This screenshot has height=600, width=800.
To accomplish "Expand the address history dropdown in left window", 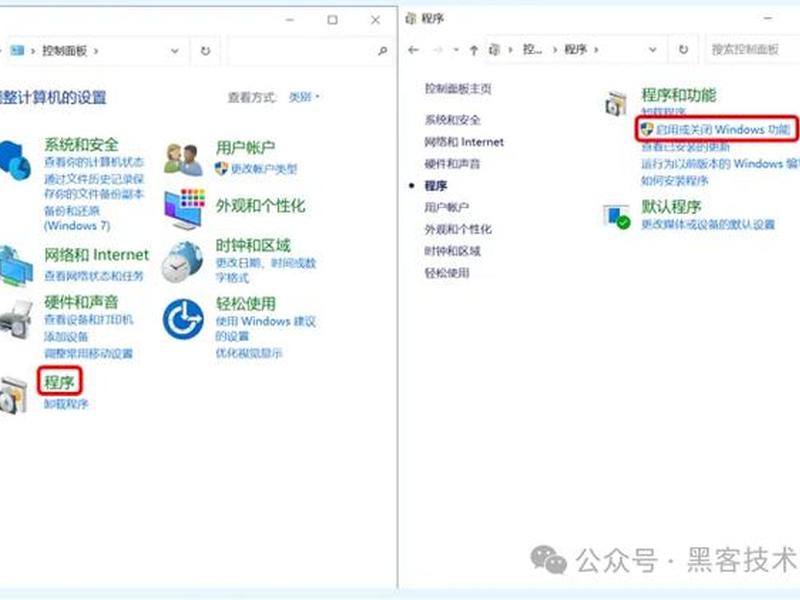I will tap(174, 51).
